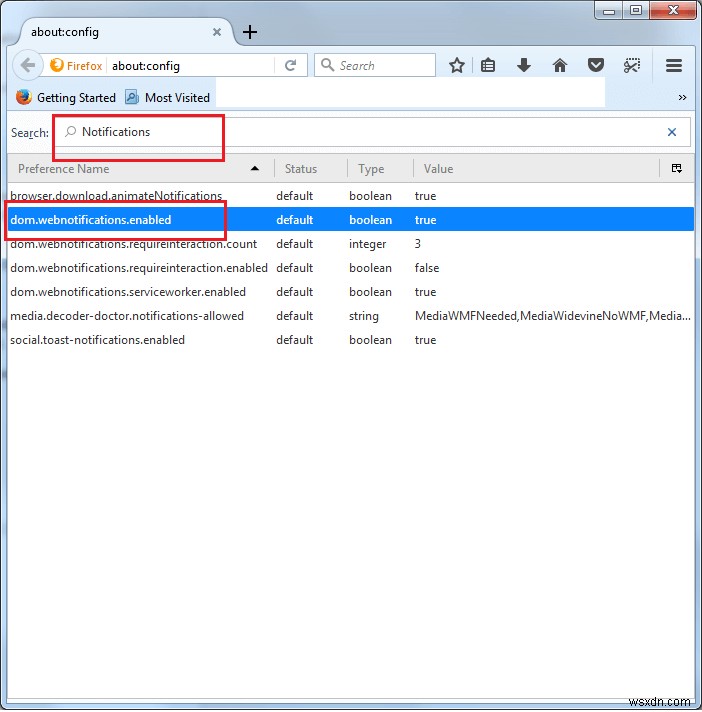Click the MediaWMFNeeded string value
The image size is (702, 712).
pos(553,316)
